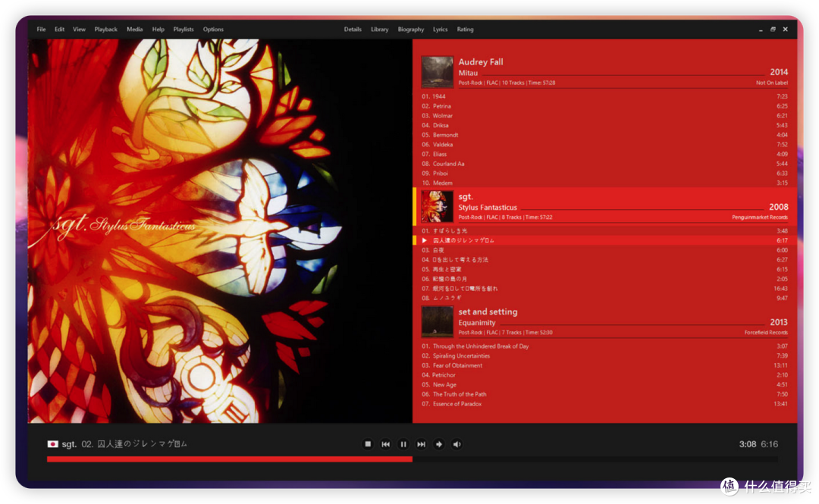The image size is (819, 504).
Task: Select the Audrey Fall Mitau album thumbnail
Action: click(x=438, y=72)
